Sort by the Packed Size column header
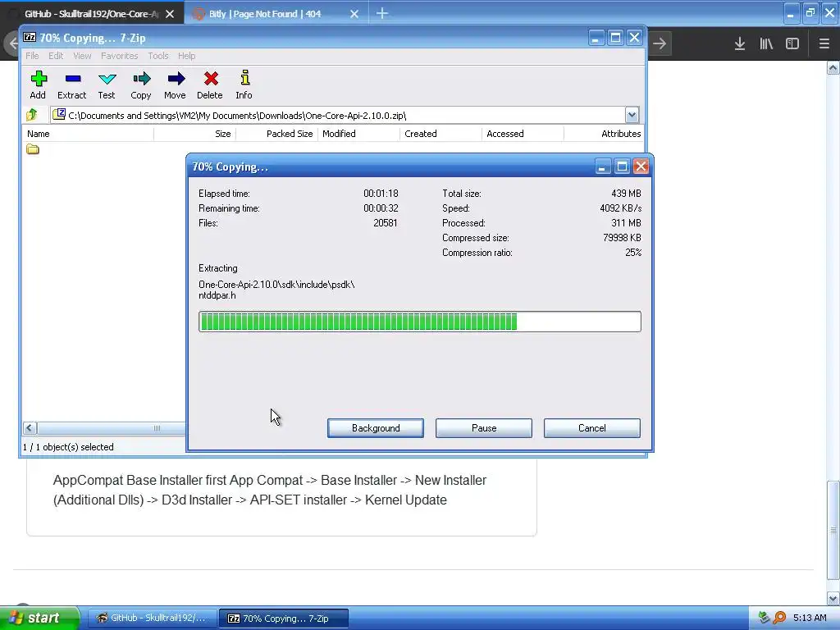The image size is (840, 630). click(276, 134)
